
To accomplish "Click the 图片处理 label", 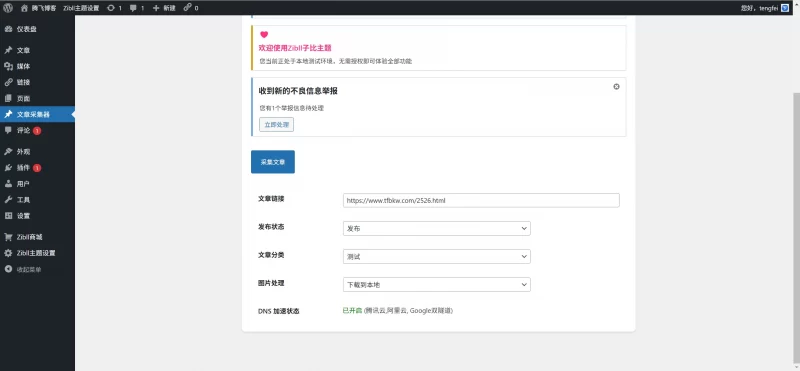I will [271, 283].
